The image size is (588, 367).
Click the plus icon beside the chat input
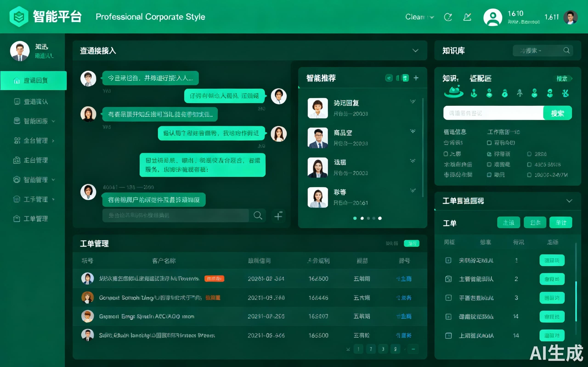[278, 216]
